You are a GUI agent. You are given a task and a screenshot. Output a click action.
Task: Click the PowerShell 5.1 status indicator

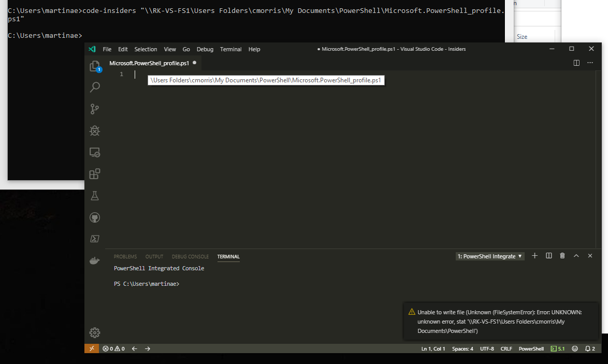pos(558,348)
